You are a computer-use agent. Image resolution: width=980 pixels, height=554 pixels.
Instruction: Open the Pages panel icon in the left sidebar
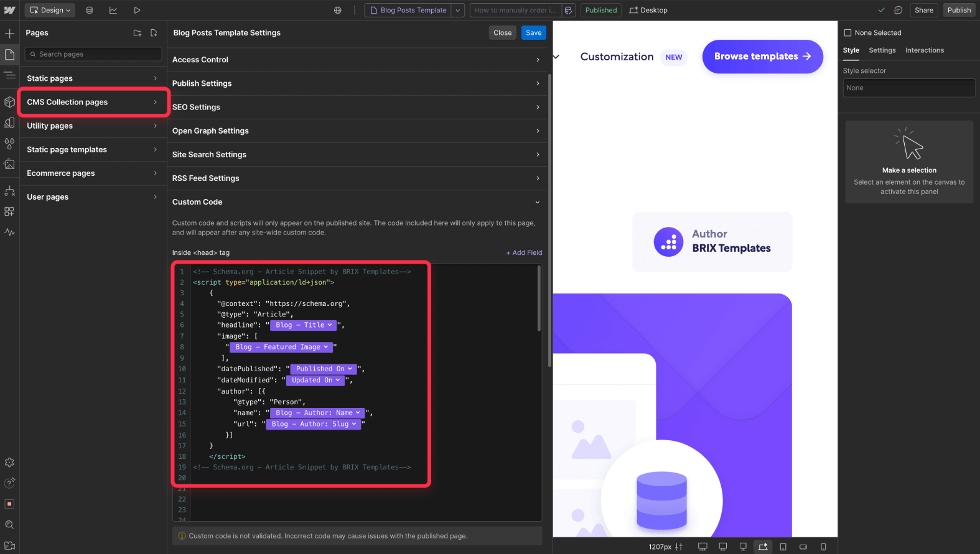(9, 55)
